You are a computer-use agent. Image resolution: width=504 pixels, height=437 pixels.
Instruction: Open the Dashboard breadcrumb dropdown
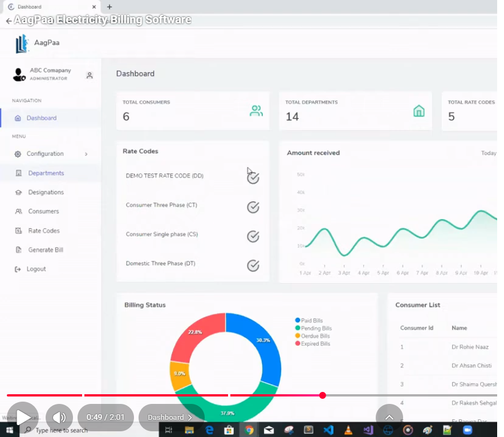click(x=171, y=417)
